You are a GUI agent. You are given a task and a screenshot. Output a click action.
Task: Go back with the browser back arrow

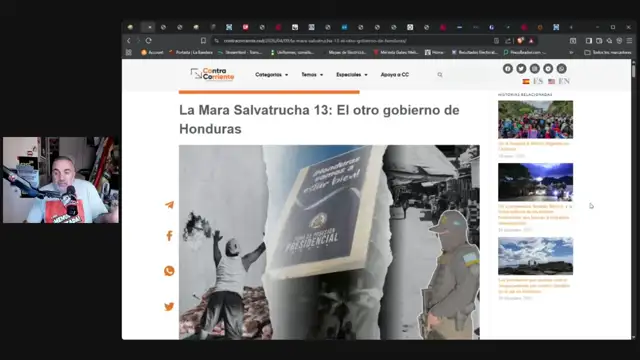pyautogui.click(x=129, y=41)
